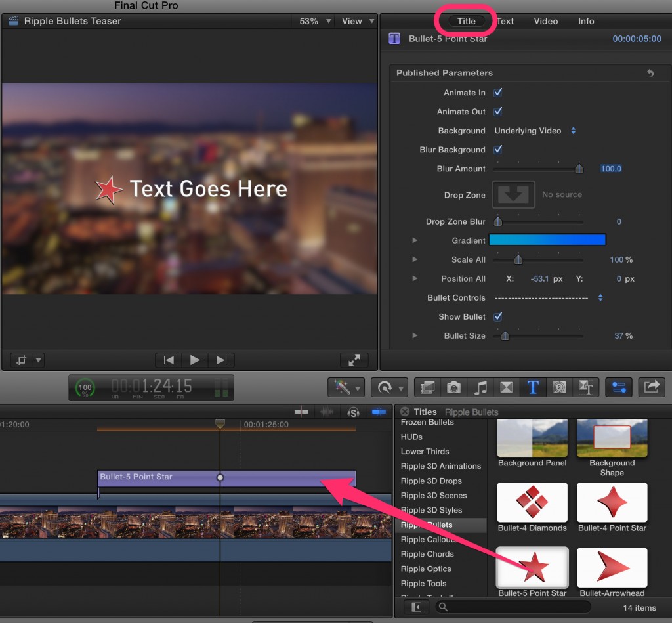The width and height of the screenshot is (672, 623).
Task: Click the magnifier icon in the search field
Action: pos(443,607)
